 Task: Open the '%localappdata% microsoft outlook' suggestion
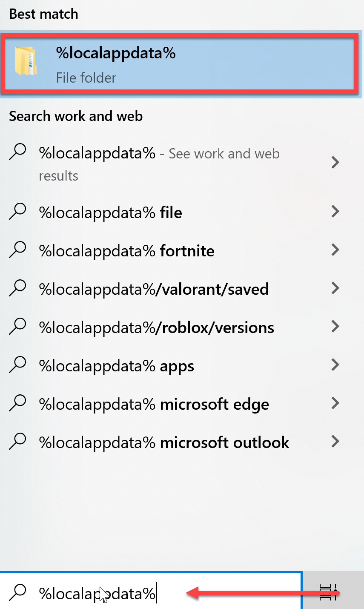tap(182, 442)
